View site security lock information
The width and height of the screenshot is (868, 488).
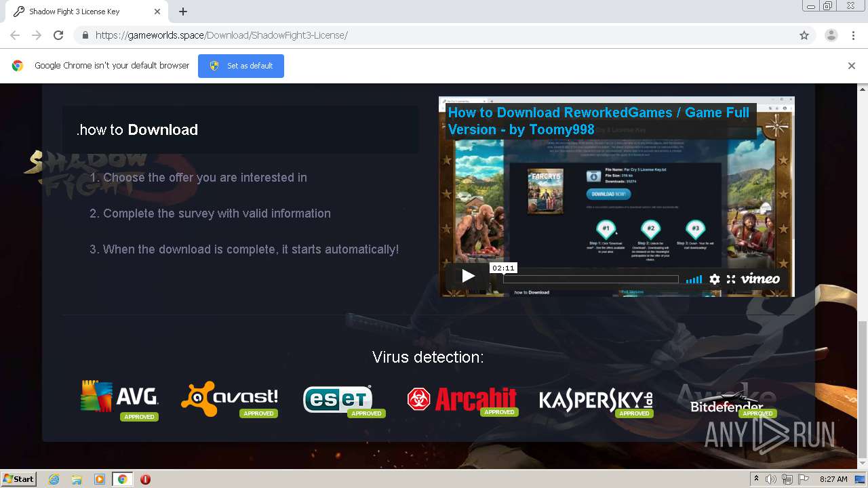[85, 35]
